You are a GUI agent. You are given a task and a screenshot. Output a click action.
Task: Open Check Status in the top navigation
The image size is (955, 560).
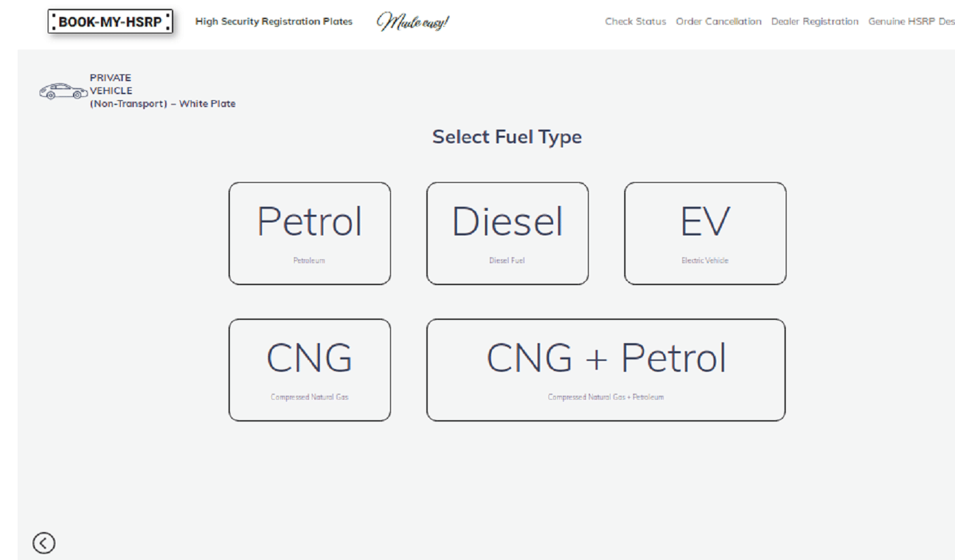[x=635, y=22]
